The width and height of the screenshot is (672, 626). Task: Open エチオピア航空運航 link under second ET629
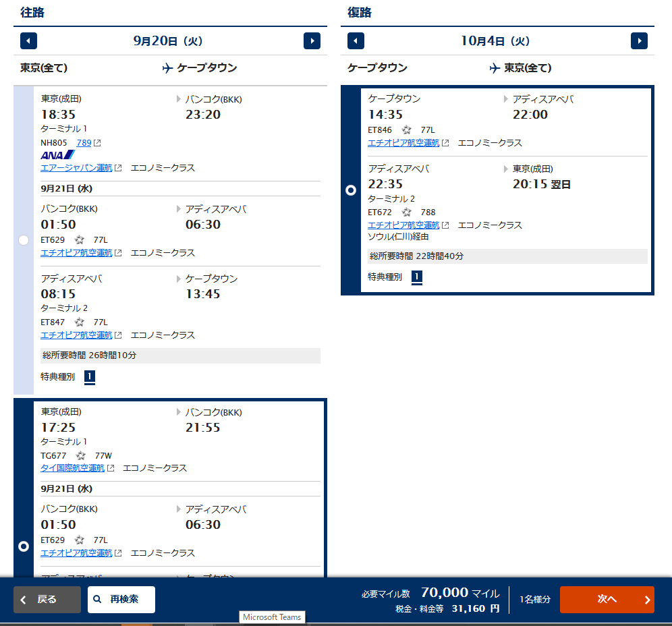click(76, 553)
